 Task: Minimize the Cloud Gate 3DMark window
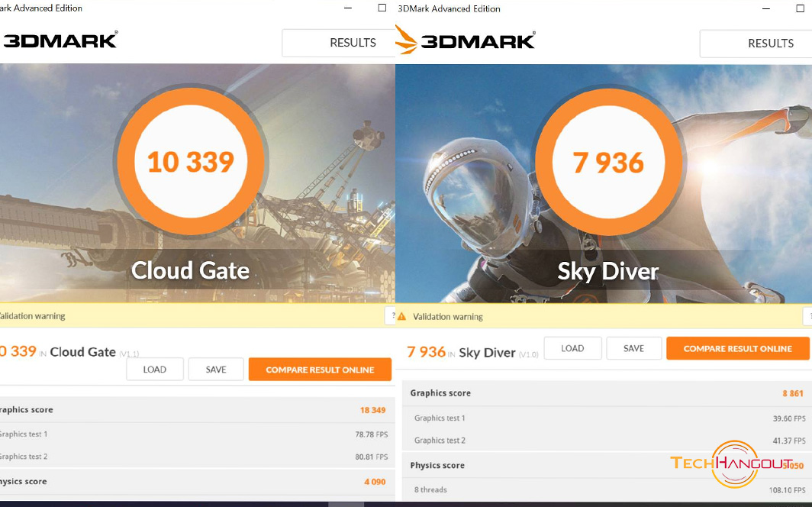tap(348, 8)
